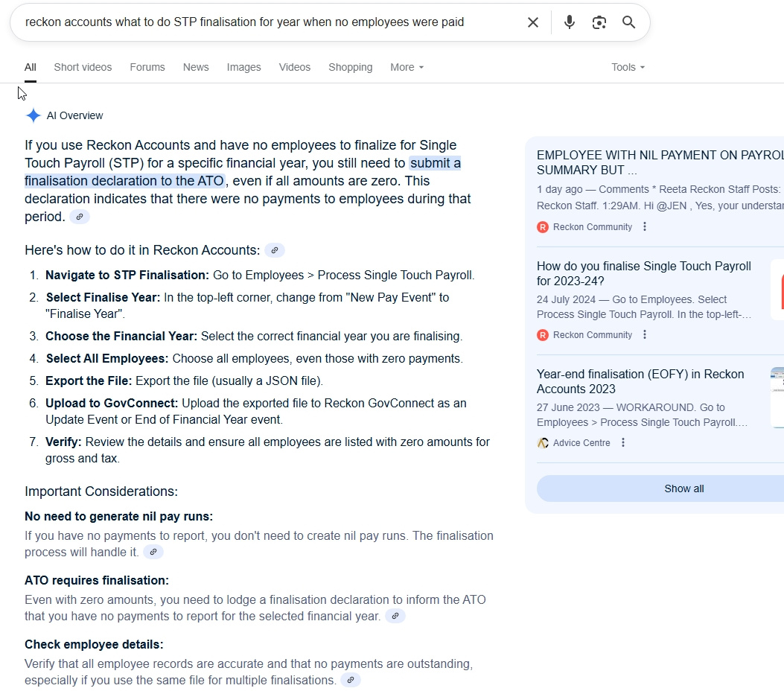Switch to the Shopping tab

[351, 68]
